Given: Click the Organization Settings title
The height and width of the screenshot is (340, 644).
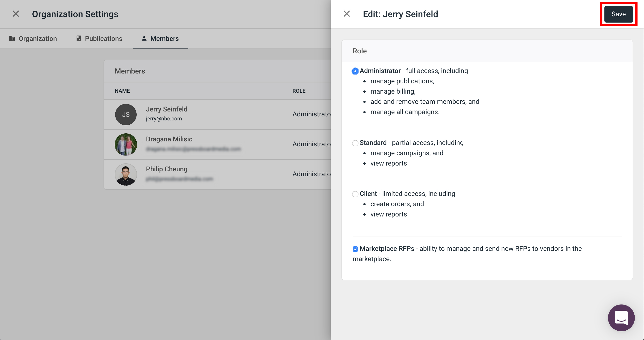Looking at the screenshot, I should tap(75, 14).
